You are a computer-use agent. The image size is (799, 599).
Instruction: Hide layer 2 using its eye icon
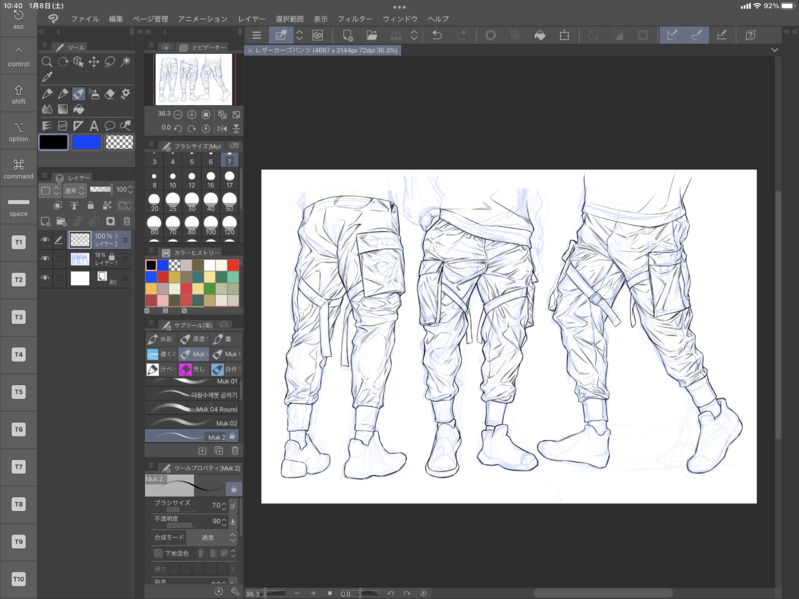click(x=45, y=240)
